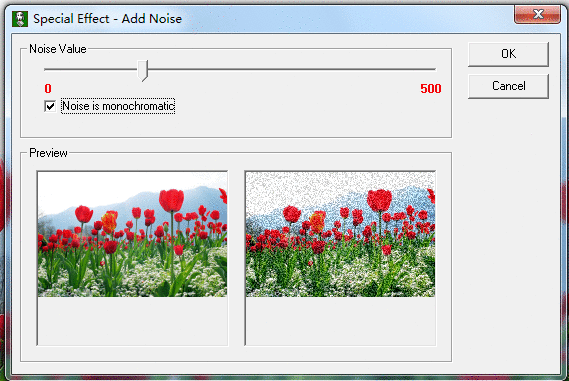The image size is (569, 381).
Task: Click the application icon in the title bar
Action: click(20, 19)
